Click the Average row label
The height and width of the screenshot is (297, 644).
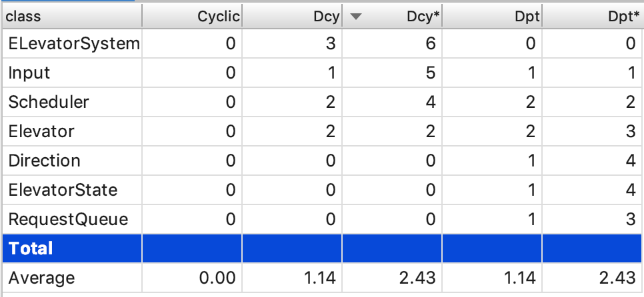coord(41,278)
